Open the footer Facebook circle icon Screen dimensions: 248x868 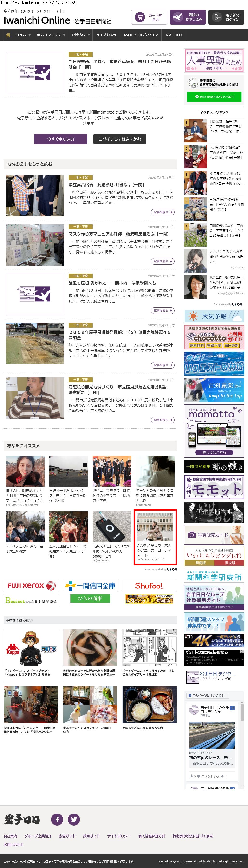point(57,819)
